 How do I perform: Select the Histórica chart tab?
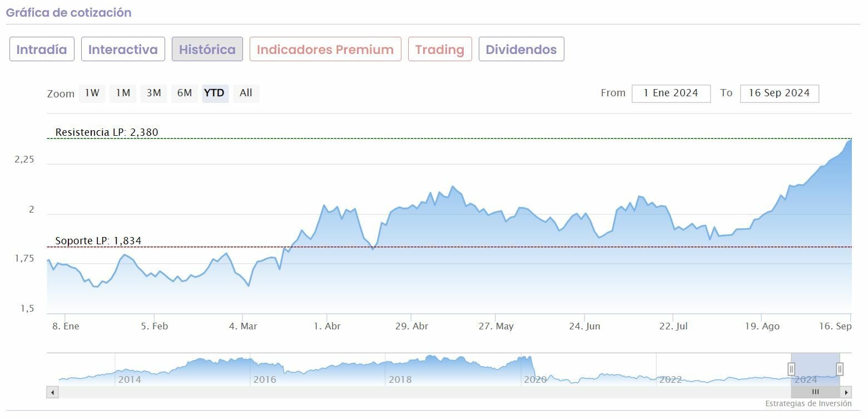click(x=207, y=50)
